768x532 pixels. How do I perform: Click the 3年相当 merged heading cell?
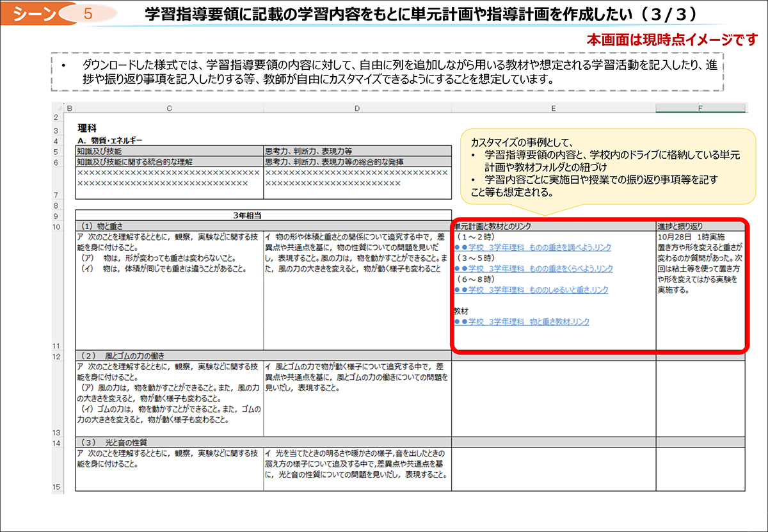pos(263,216)
